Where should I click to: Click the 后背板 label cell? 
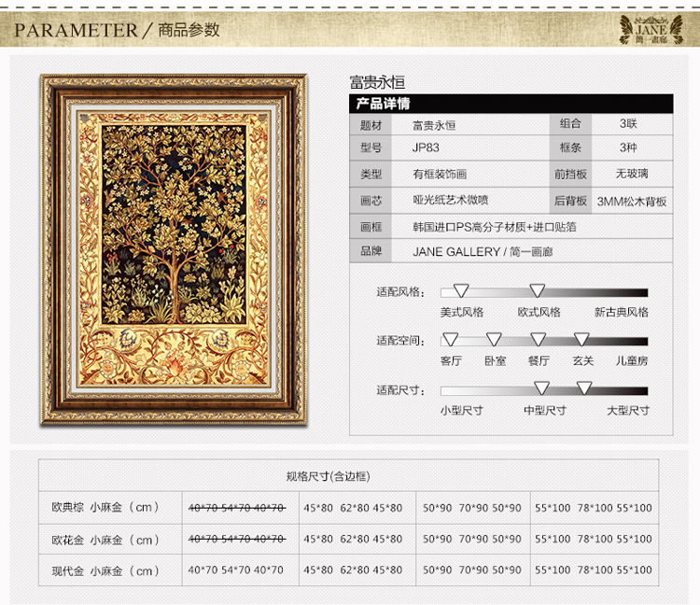point(570,201)
